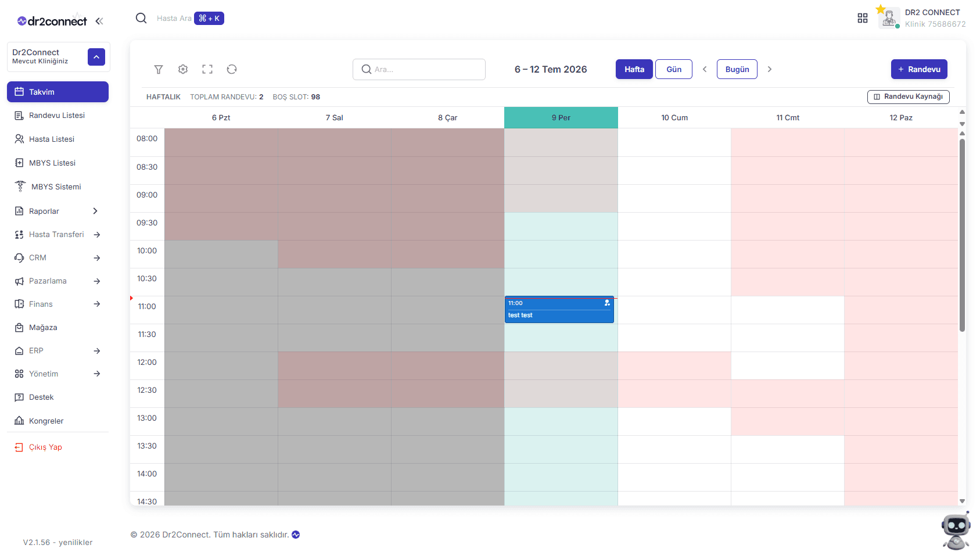The image size is (980, 552).
Task: Open calendar settings gear icon
Action: 183,69
